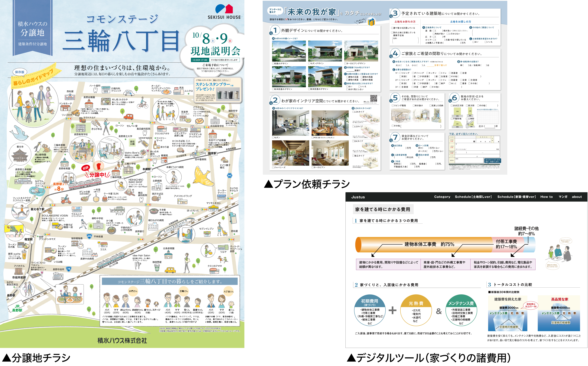Check the モダンデザイン checkbox

(x=309, y=63)
